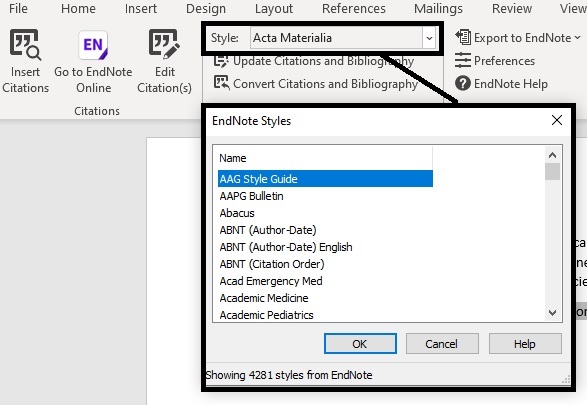Switch to the Mailings tab
This screenshot has height=405, width=587.
[x=438, y=8]
